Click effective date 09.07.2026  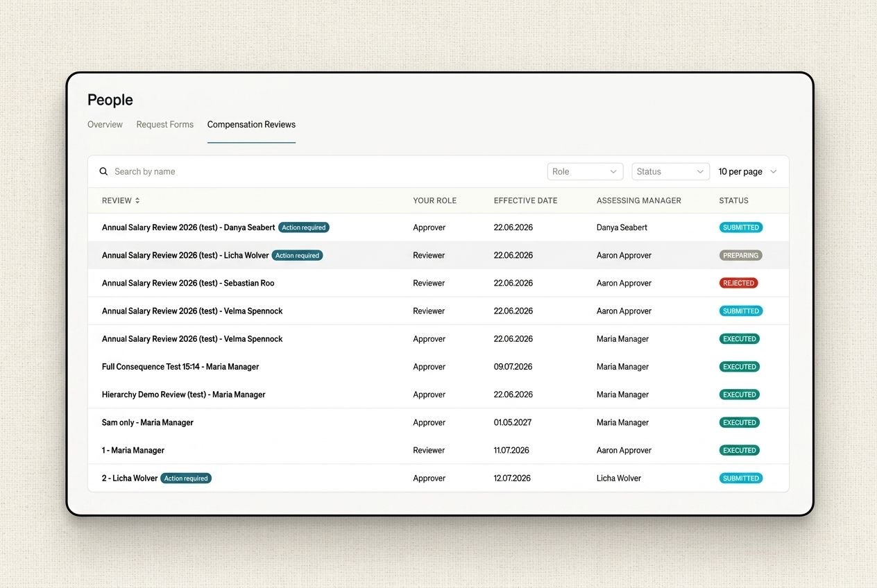(513, 367)
